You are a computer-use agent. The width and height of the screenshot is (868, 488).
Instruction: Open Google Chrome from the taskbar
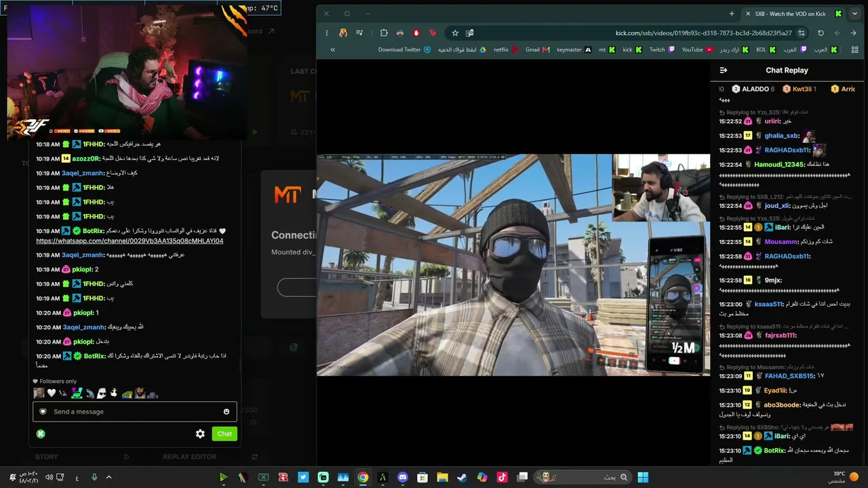point(363,477)
